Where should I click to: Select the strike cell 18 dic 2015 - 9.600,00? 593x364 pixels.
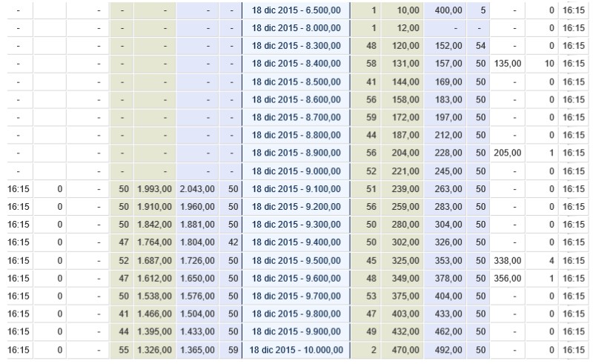[x=296, y=278]
